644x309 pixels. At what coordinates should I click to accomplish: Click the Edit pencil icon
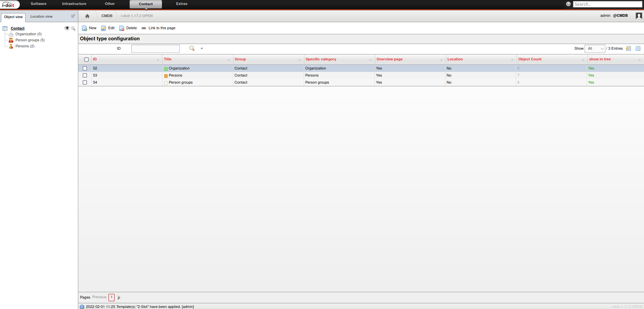click(104, 28)
